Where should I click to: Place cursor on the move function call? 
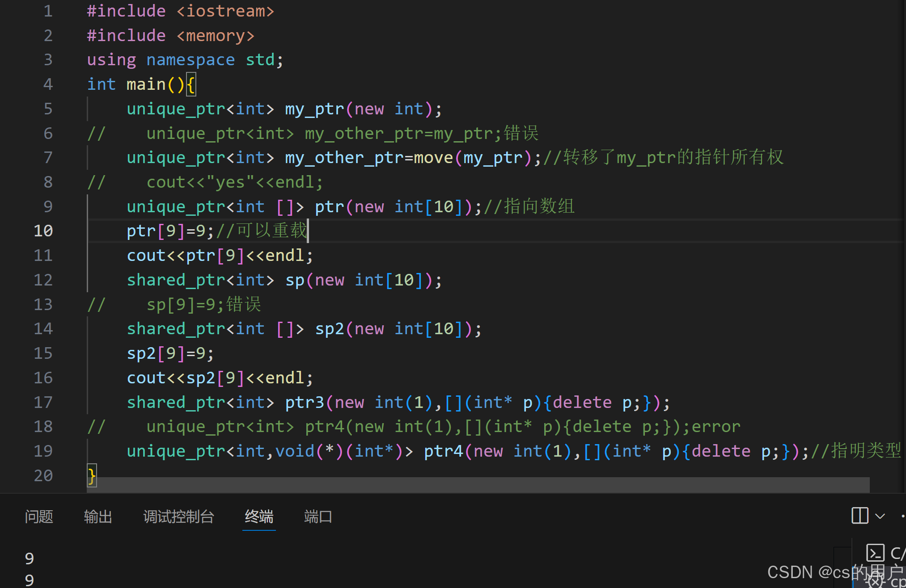(433, 158)
